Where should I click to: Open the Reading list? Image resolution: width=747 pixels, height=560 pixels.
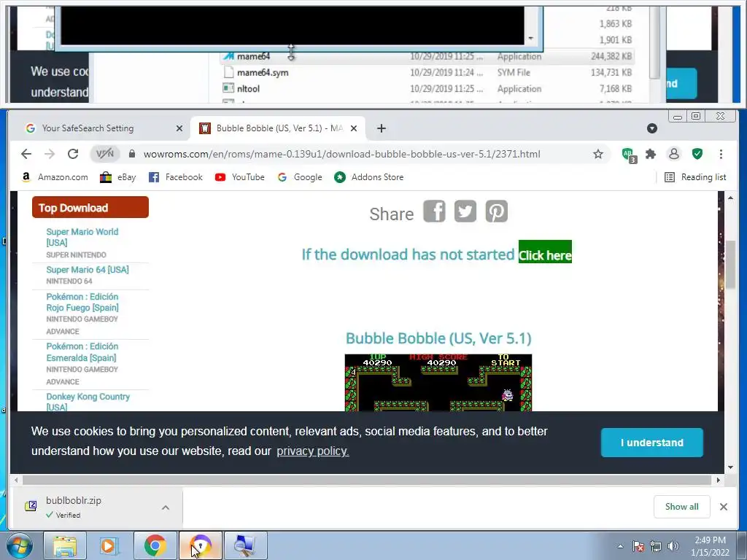695,177
